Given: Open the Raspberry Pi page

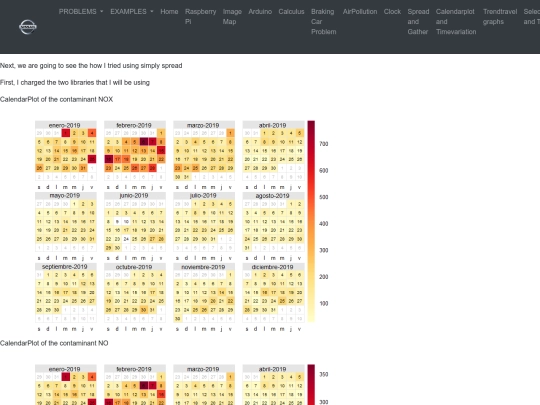Looking at the screenshot, I should pyautogui.click(x=200, y=17).
